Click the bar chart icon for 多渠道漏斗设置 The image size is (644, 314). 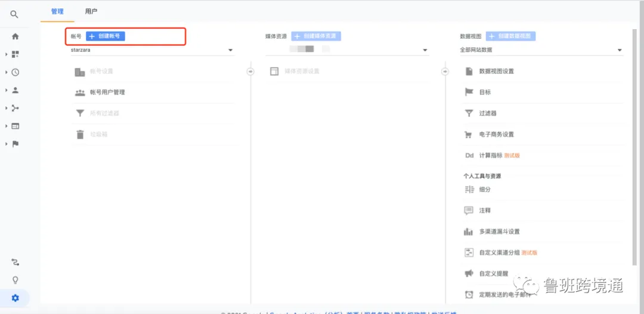(x=468, y=232)
